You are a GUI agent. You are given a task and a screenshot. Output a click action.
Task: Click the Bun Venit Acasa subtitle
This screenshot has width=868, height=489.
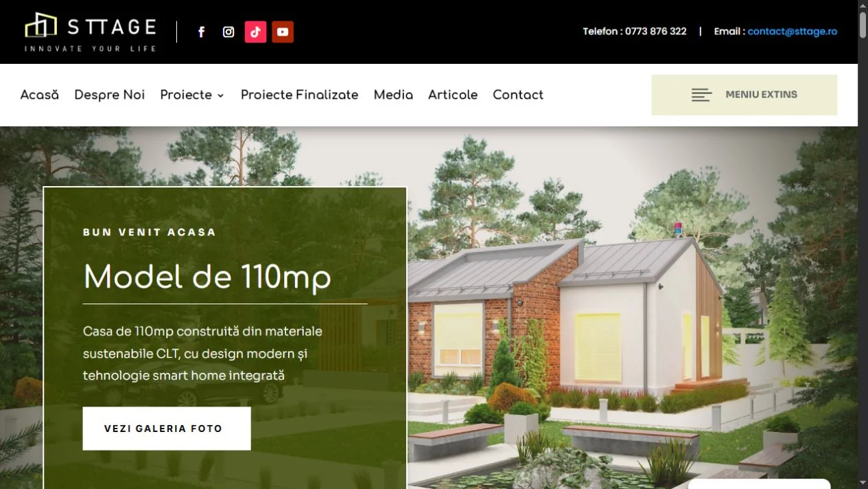tap(150, 232)
